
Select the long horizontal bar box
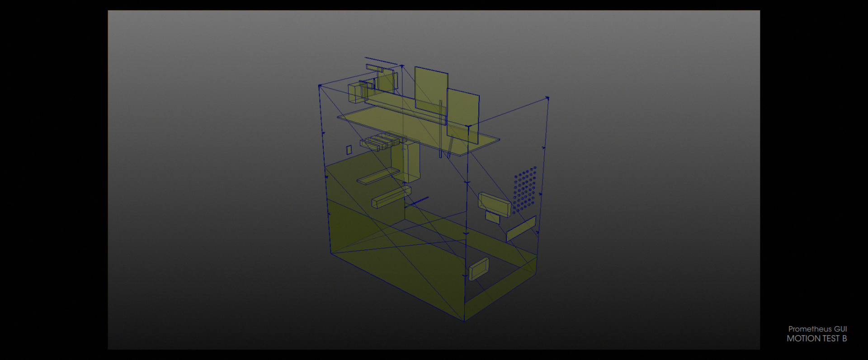[391, 198]
